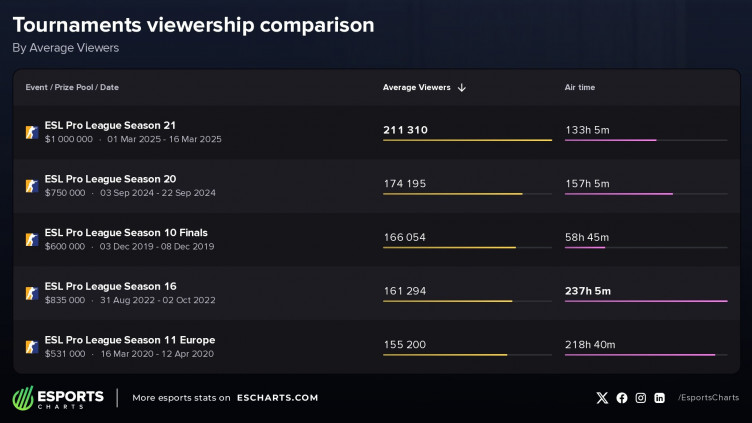752x423 pixels.
Task: Click CS game icon beside Season 16
Action: coord(32,294)
